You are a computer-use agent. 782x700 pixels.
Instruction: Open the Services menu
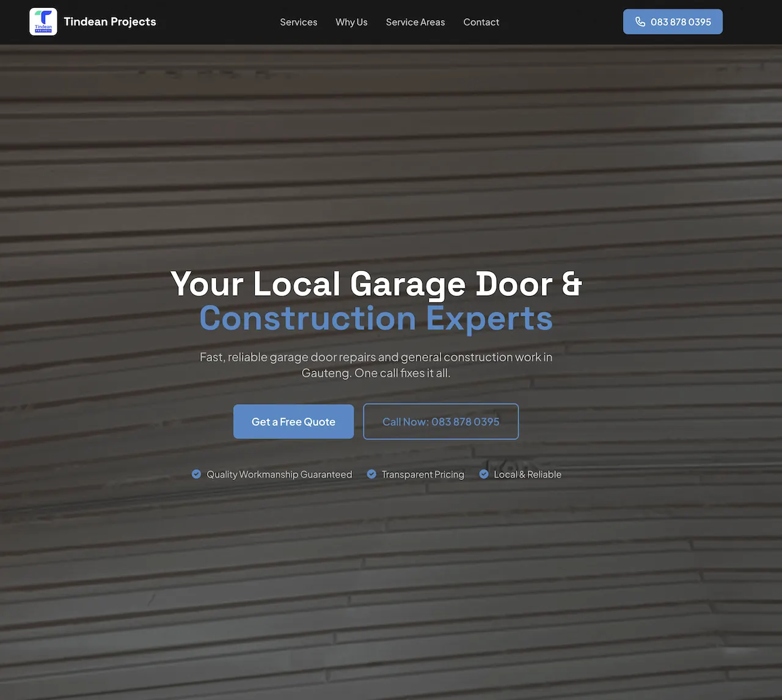coord(298,22)
